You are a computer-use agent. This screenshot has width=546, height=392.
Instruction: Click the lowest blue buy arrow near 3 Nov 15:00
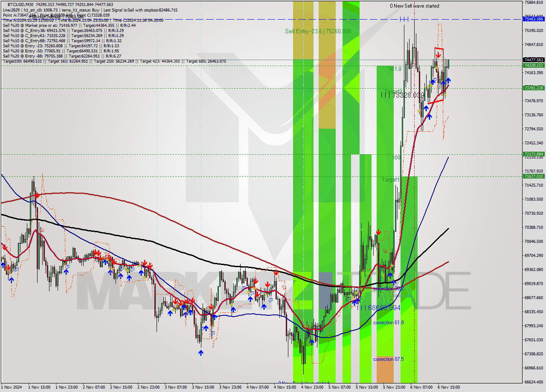(200, 352)
